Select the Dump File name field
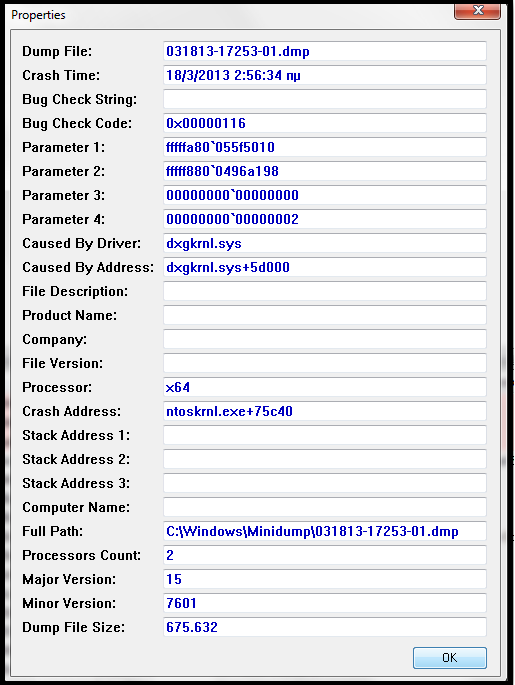Screen dimensions: 515x685 [x=325, y=51]
